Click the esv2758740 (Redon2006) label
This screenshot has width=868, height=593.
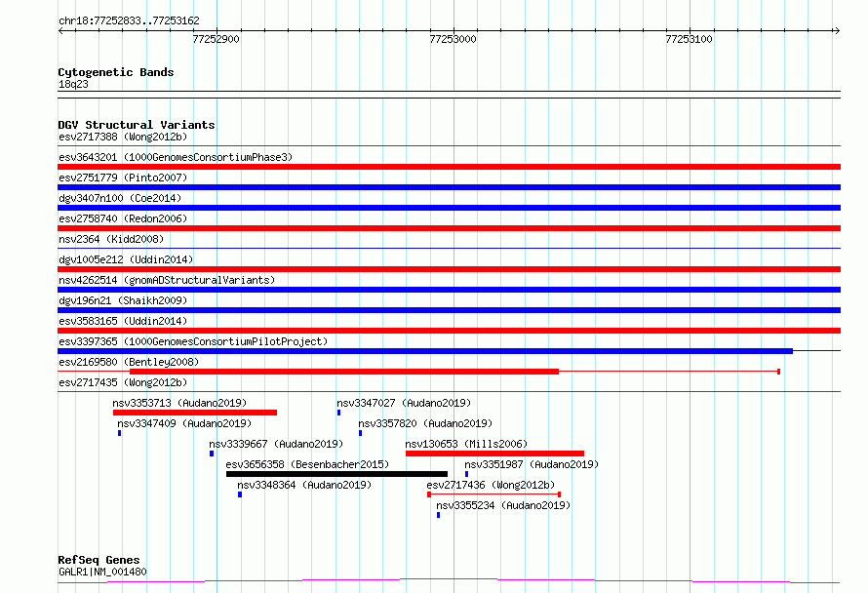pyautogui.click(x=123, y=218)
